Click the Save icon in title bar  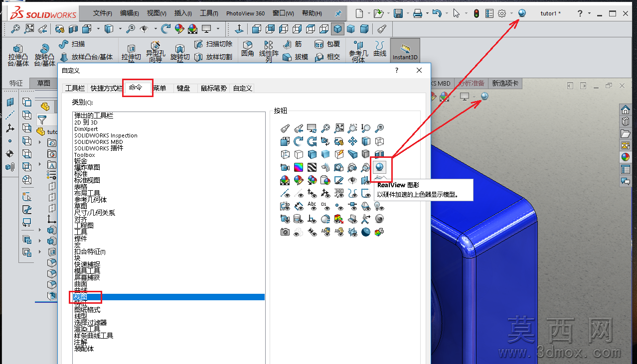tap(398, 13)
